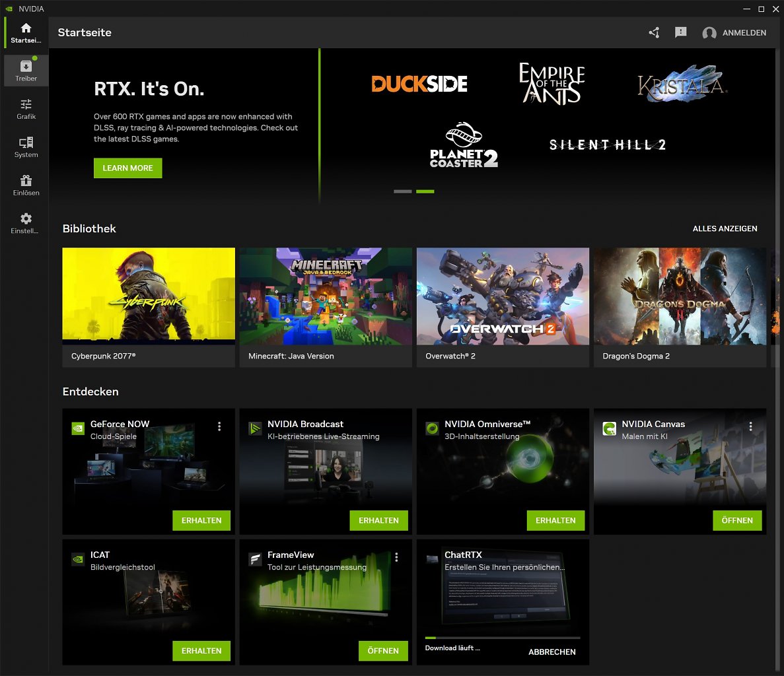784x676 pixels.
Task: Click the Planet Coaster 2 logo
Action: pyautogui.click(x=464, y=145)
